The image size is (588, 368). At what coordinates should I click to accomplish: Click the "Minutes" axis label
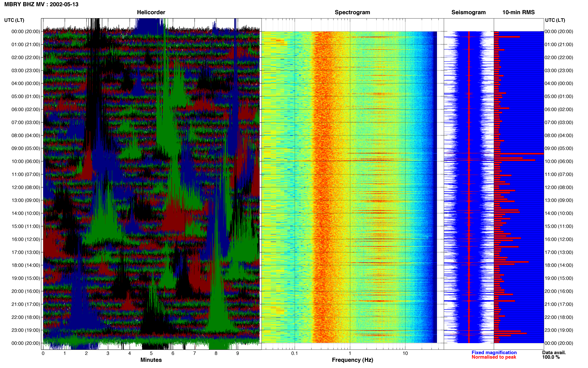[151, 360]
